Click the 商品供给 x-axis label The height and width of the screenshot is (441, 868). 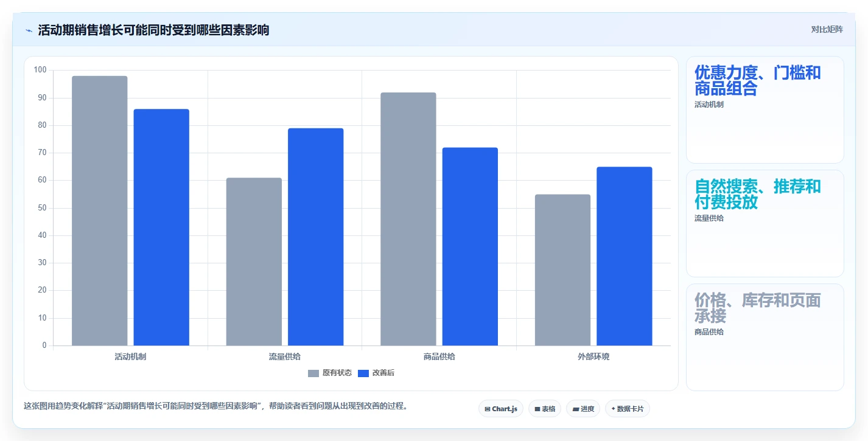point(439,356)
